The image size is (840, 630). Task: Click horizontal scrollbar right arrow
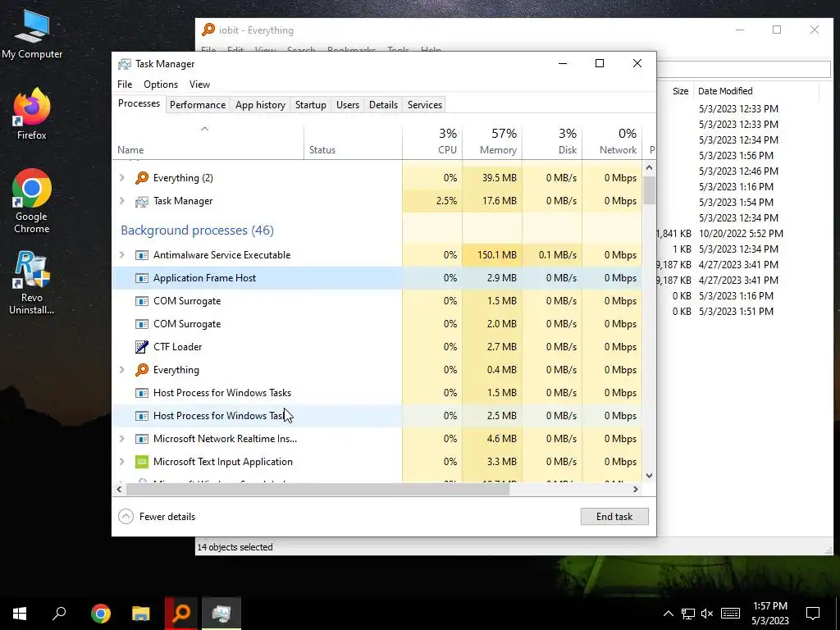coord(636,489)
